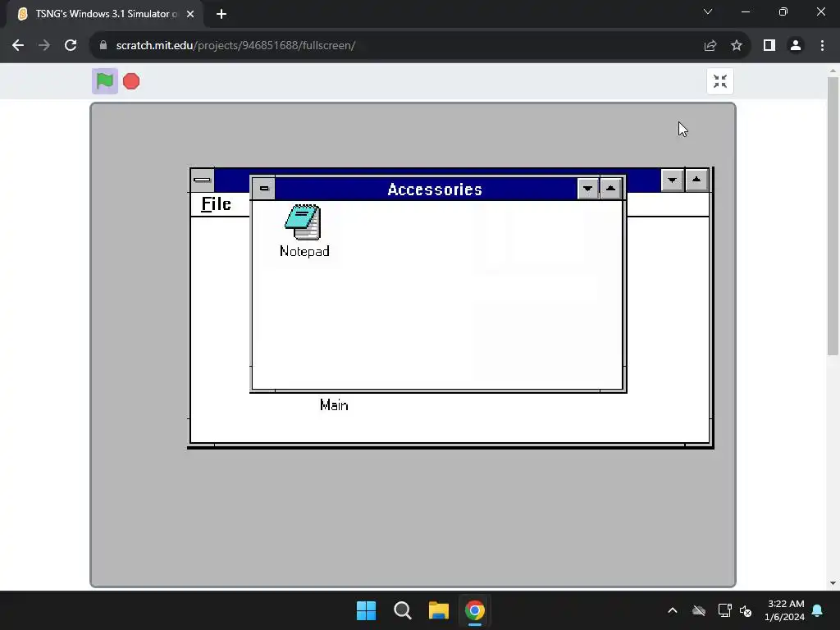Bookmark this page with the star
Viewport: 840px width, 630px height.
737,46
